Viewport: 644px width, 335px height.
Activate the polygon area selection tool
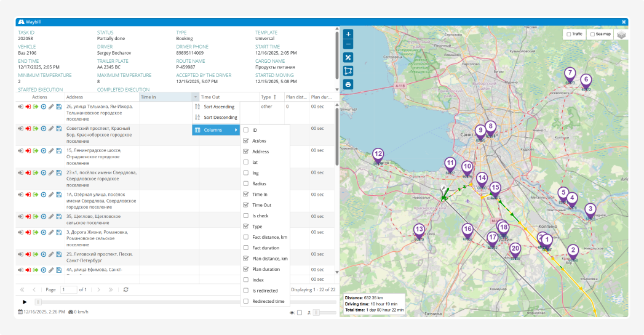coord(348,71)
